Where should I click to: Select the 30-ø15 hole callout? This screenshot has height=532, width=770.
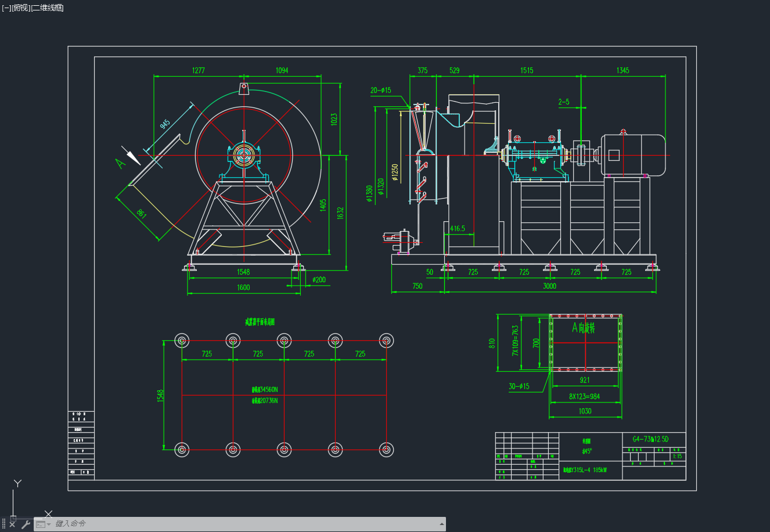(519, 386)
